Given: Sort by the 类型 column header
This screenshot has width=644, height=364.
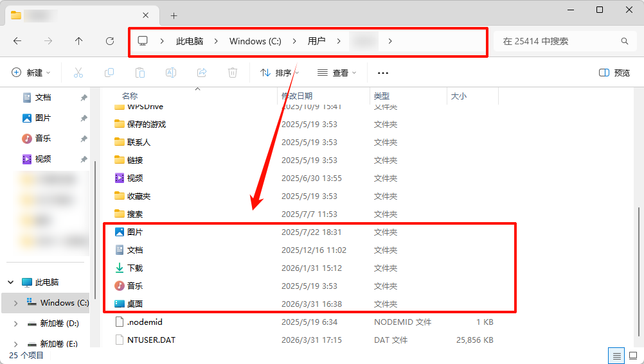Looking at the screenshot, I should [382, 96].
